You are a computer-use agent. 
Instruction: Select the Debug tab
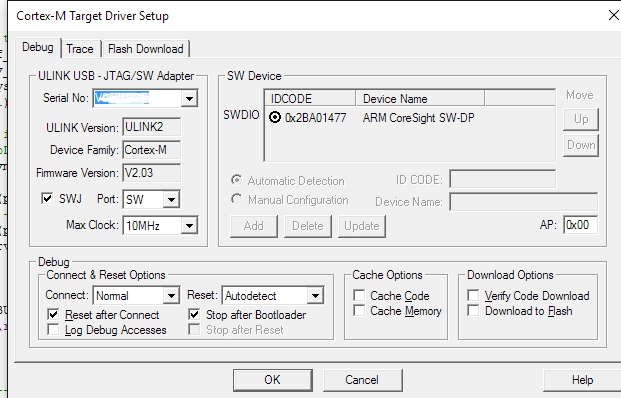click(38, 48)
